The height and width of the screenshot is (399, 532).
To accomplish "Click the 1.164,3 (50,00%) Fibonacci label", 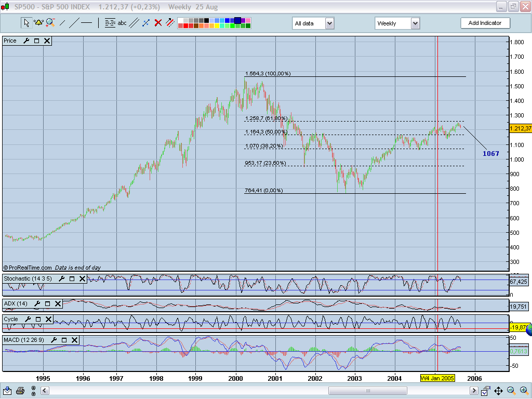I will 266,131.
